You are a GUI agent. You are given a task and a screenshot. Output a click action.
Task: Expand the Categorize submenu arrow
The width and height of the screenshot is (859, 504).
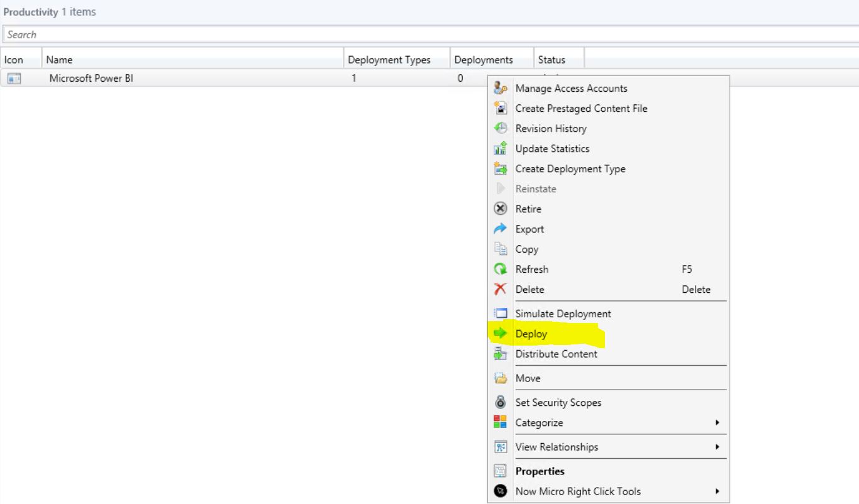click(x=717, y=422)
